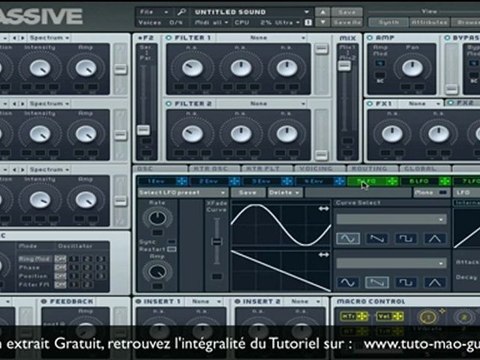Select sawtooth wave for upper LFO curve
The height and width of the screenshot is (360, 480).
coord(377,238)
